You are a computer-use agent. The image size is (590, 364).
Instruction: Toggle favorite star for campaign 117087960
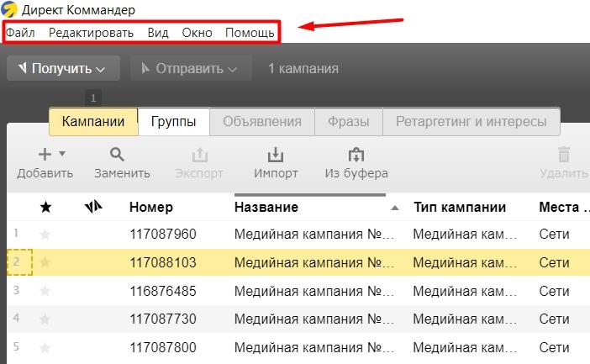click(45, 235)
